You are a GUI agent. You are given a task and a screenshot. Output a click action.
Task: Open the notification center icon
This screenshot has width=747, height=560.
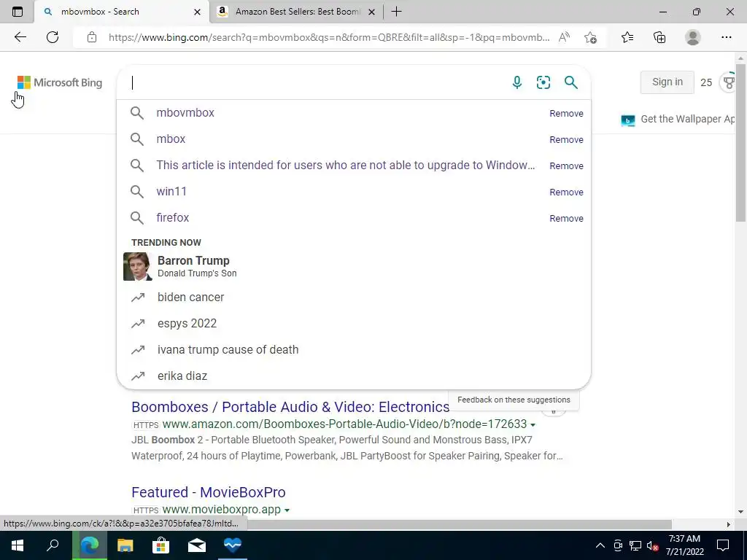click(x=723, y=545)
